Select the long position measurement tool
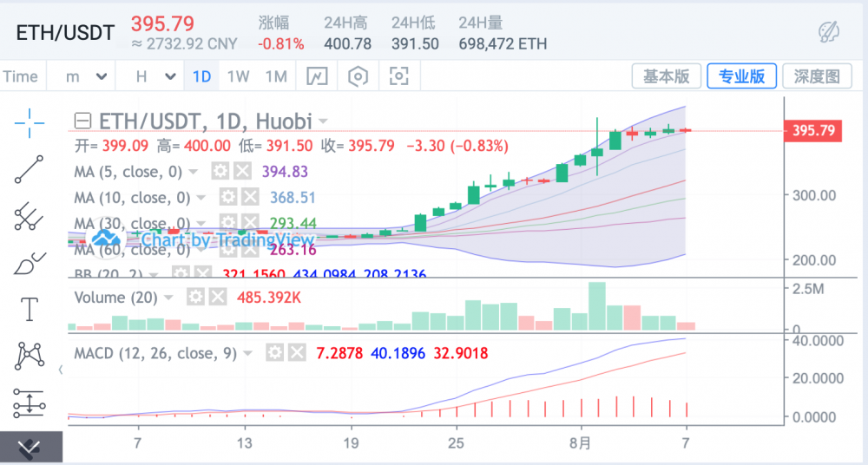The height and width of the screenshot is (465, 868). click(30, 403)
